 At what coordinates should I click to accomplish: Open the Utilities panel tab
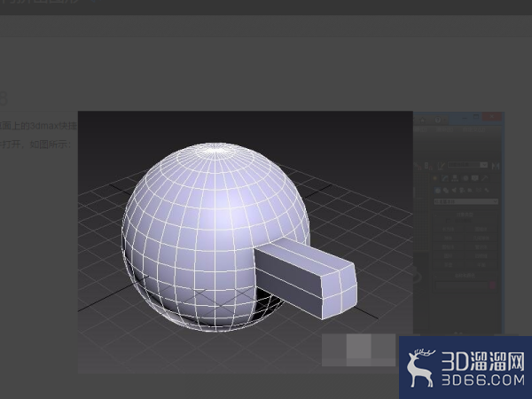484,178
